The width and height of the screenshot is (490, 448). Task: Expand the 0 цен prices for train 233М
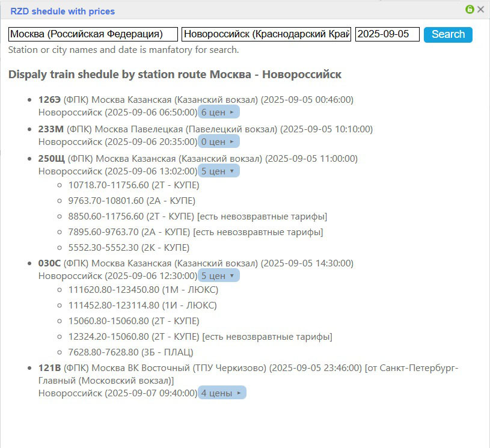pyautogui.click(x=218, y=141)
